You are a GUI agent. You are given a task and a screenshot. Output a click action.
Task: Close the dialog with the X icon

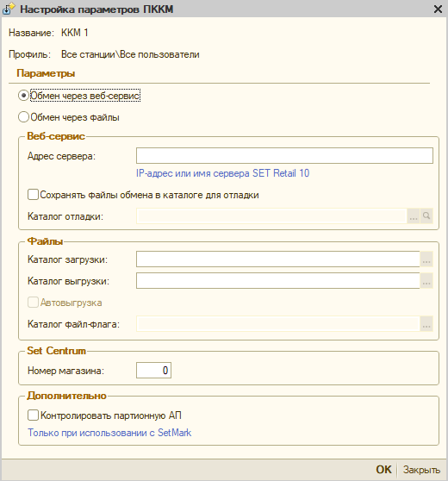click(438, 9)
